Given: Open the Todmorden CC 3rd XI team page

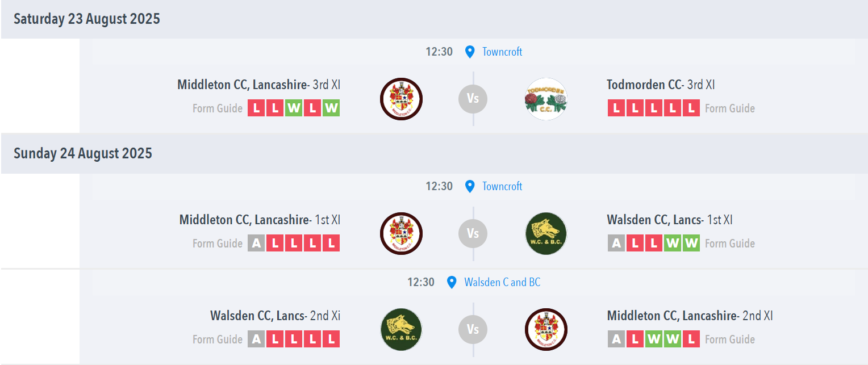Looking at the screenshot, I should pos(661,85).
